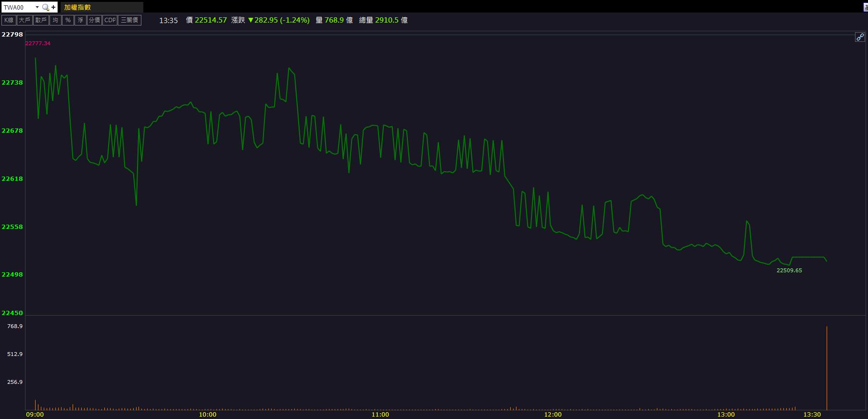The image size is (868, 419).
Task: Click the change value 282.95 (-1.24%)
Action: pyautogui.click(x=278, y=20)
